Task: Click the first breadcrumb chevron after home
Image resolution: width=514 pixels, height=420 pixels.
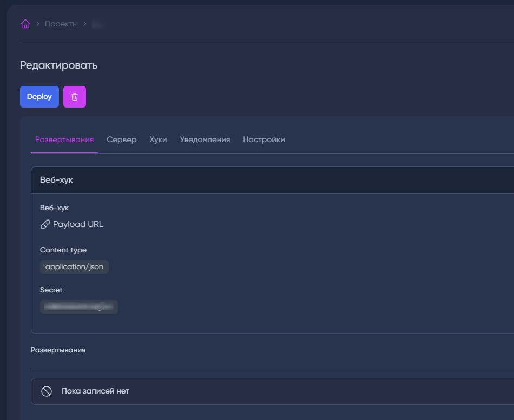Action: 38,24
